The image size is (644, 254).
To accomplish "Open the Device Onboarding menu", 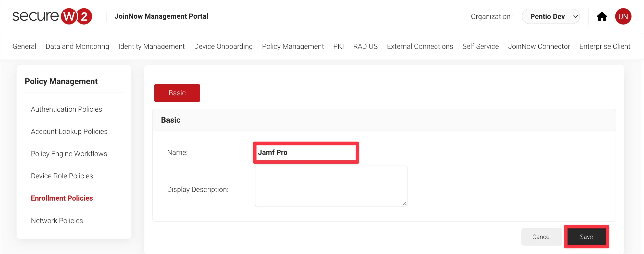I will pos(223,46).
